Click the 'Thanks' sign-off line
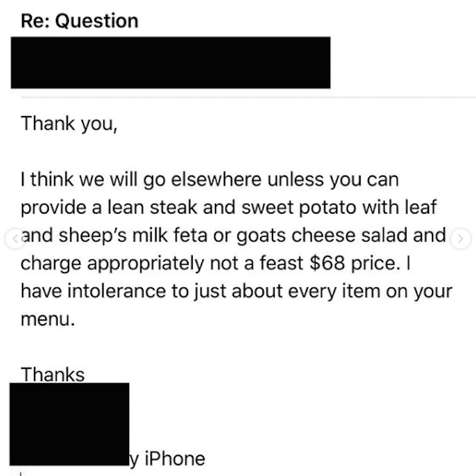Viewport: 476px width, 476px height. pos(52,374)
